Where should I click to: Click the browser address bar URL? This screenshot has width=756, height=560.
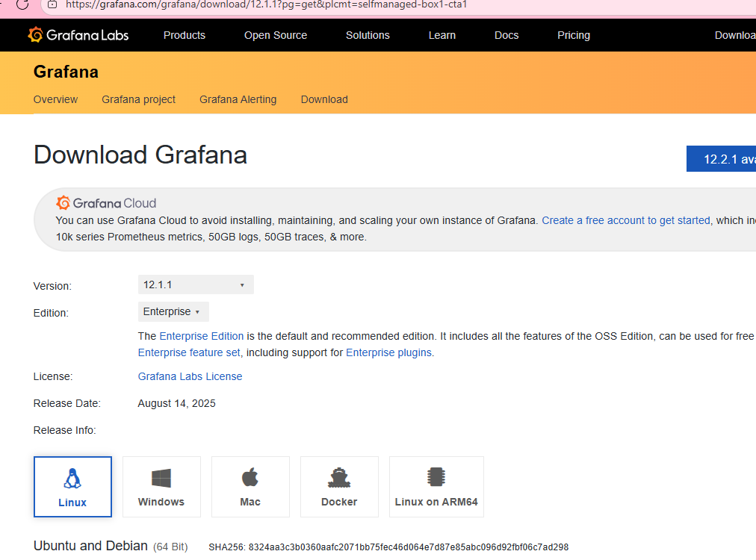pyautogui.click(x=267, y=4)
